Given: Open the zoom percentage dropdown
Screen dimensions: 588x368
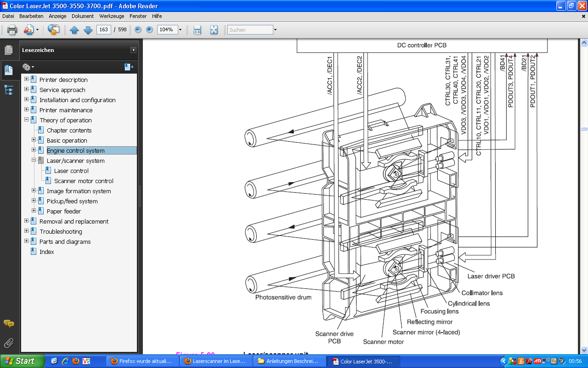Looking at the screenshot, I should (x=180, y=30).
